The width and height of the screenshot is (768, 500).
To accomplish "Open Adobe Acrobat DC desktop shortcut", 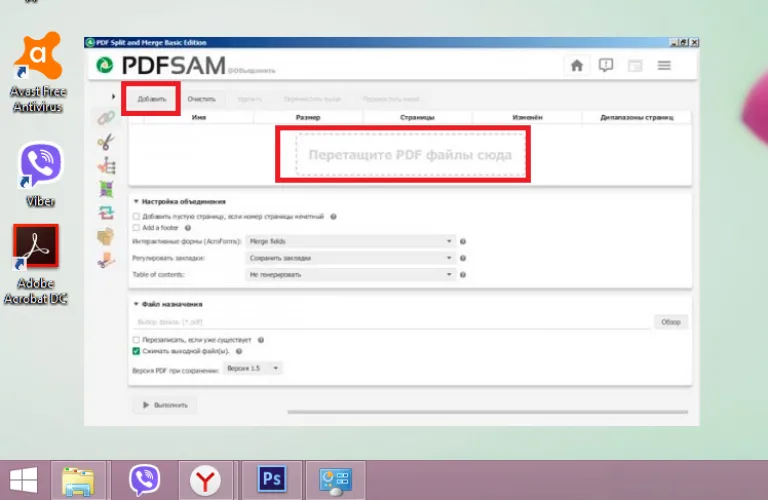I will (x=35, y=264).
